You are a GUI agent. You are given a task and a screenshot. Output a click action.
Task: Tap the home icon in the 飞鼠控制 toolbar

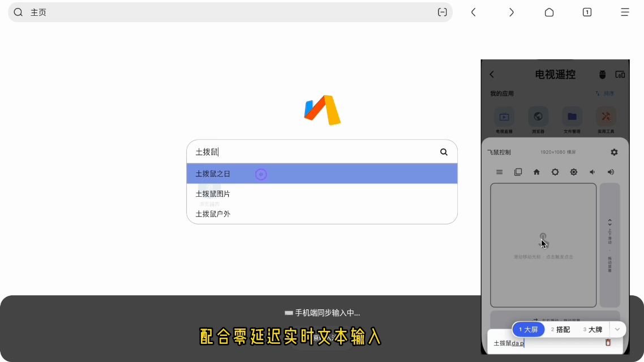coord(536,172)
